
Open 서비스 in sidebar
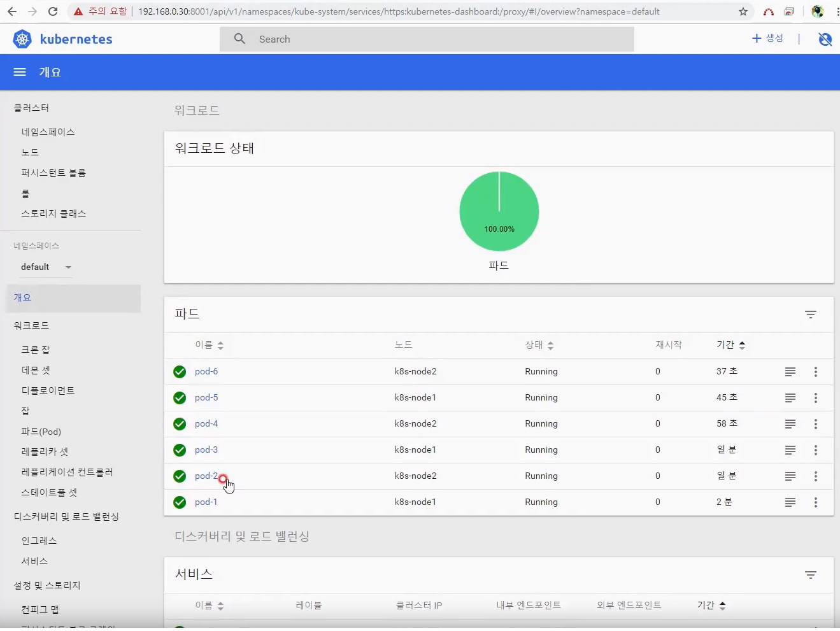click(x=34, y=561)
